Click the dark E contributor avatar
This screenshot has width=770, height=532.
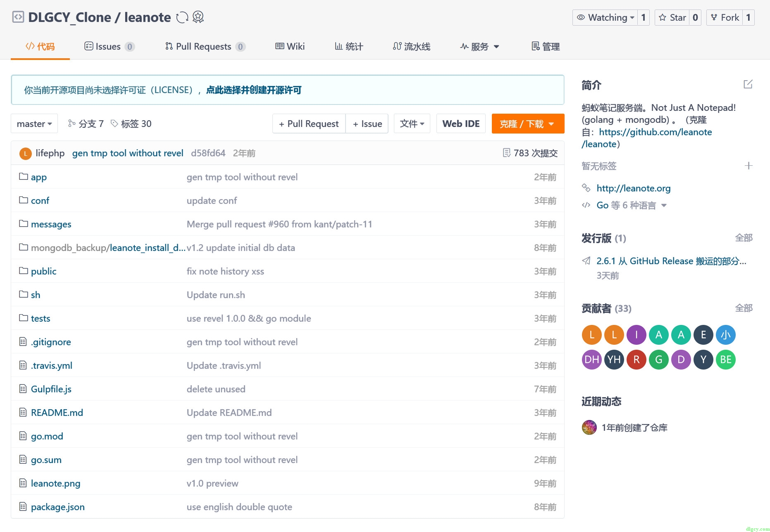[703, 335]
